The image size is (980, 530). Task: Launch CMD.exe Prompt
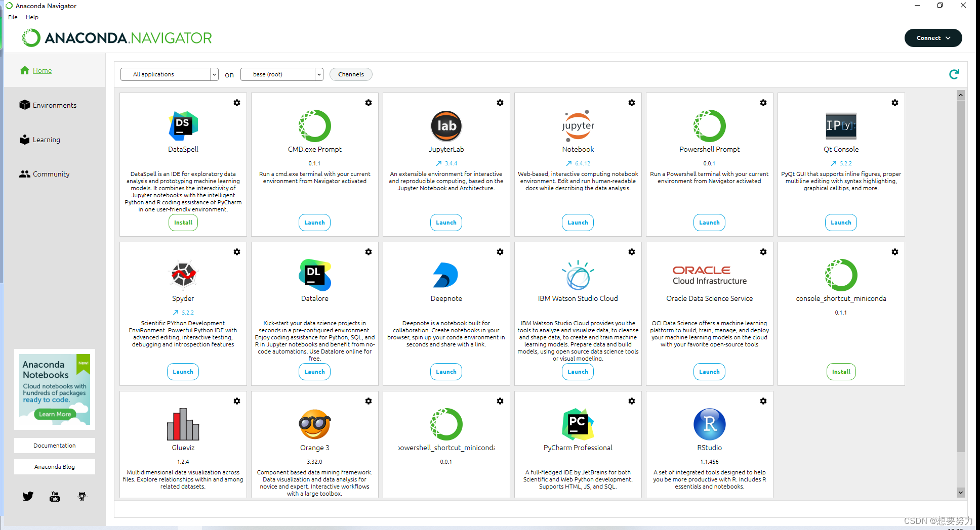pos(315,223)
